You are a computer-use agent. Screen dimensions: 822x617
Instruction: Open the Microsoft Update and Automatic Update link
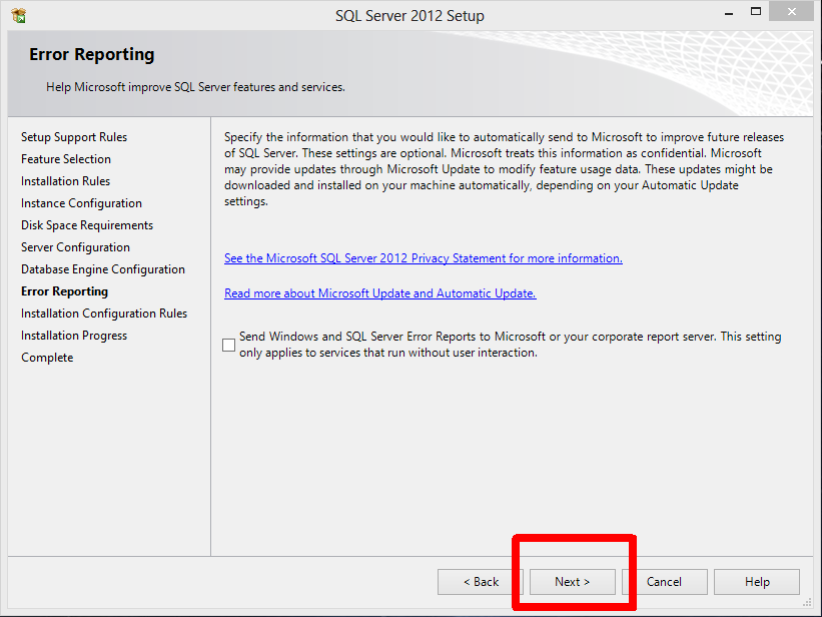tap(380, 293)
